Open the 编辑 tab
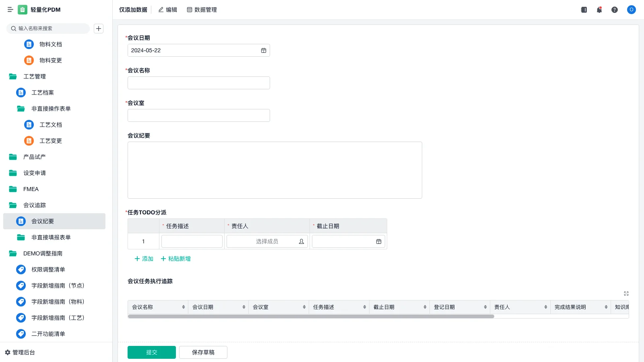 point(167,10)
